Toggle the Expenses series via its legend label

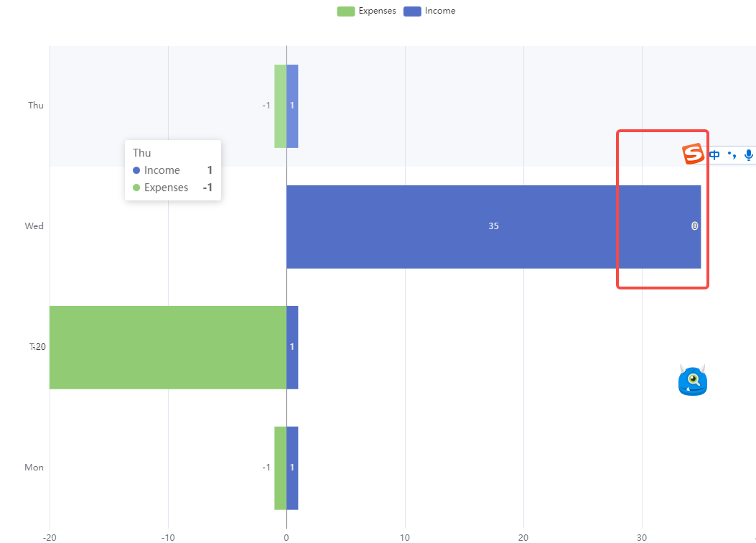click(377, 11)
